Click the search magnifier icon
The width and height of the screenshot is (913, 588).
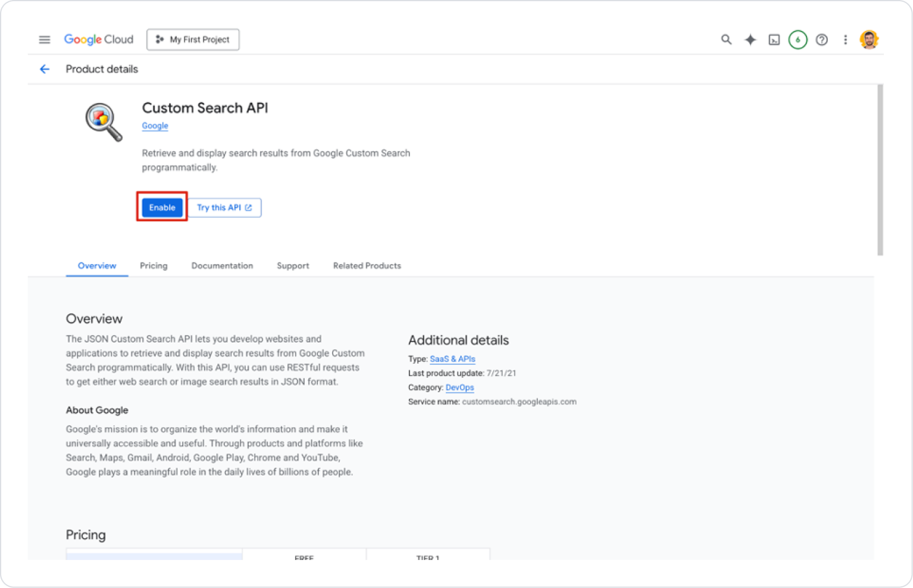(x=726, y=40)
